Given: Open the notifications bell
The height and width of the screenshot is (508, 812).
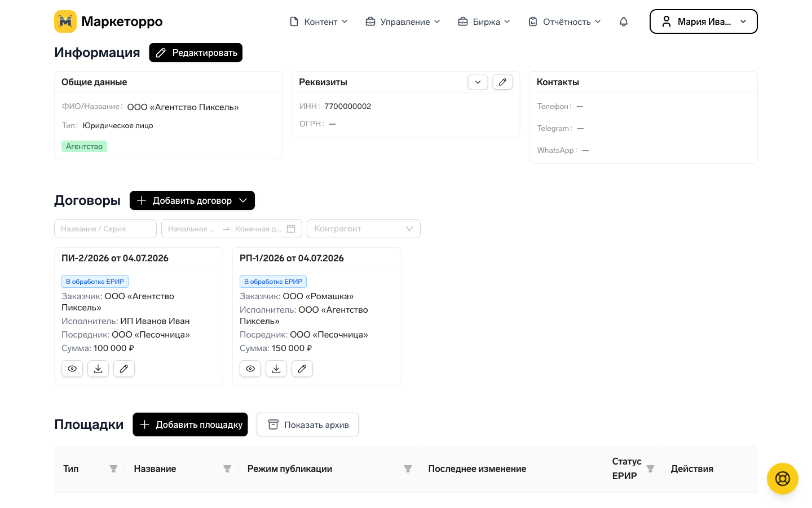Looking at the screenshot, I should click(x=624, y=21).
